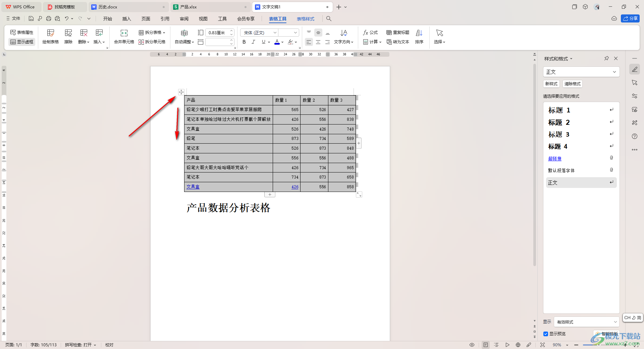
Task: Expand the 拆分表格 split table dropdown
Action: tap(164, 33)
